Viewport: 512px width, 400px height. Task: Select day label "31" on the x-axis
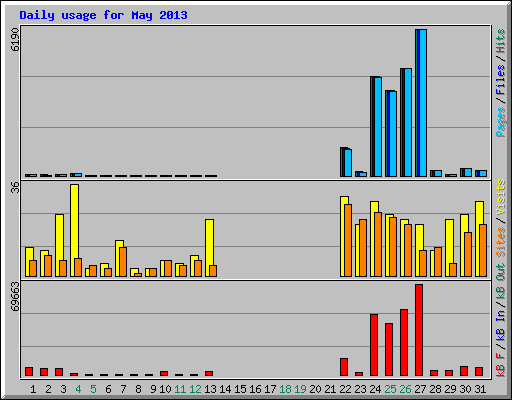[x=480, y=389]
